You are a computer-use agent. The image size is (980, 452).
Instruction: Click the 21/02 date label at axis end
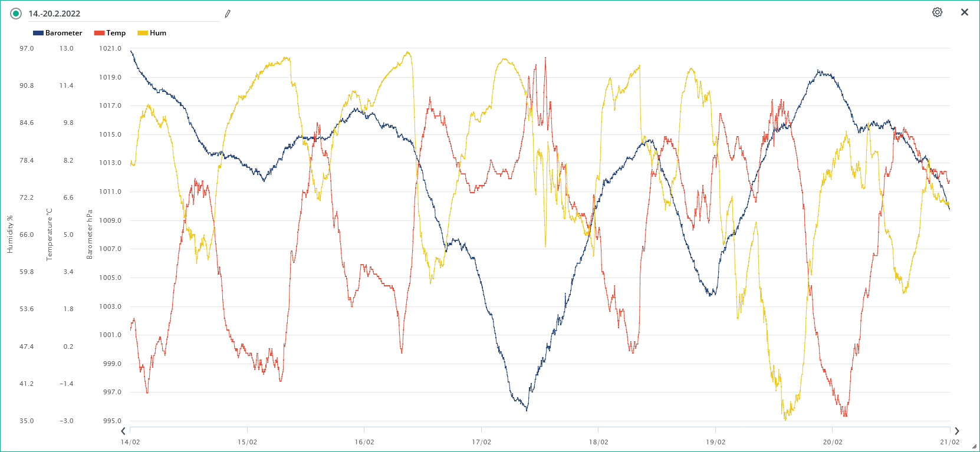[x=949, y=442]
